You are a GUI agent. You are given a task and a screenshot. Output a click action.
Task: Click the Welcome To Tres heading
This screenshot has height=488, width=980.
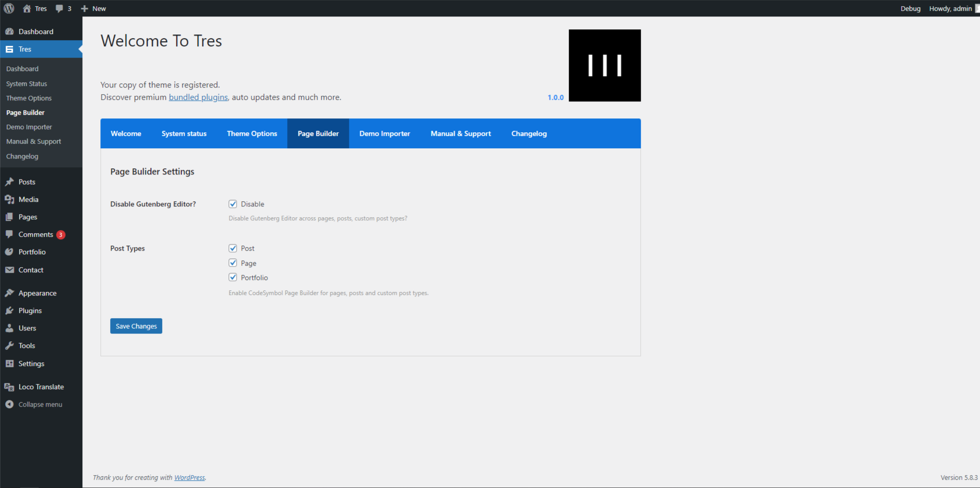tap(161, 41)
